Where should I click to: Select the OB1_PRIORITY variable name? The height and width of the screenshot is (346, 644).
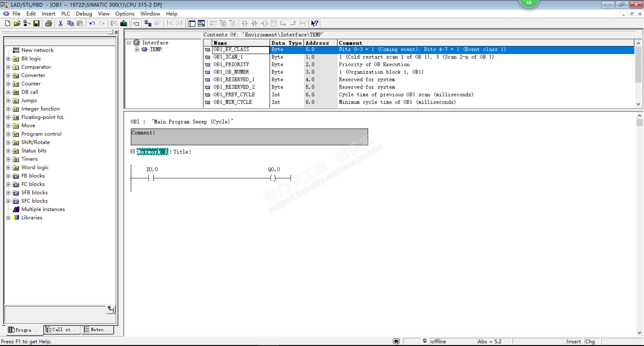pyautogui.click(x=231, y=65)
